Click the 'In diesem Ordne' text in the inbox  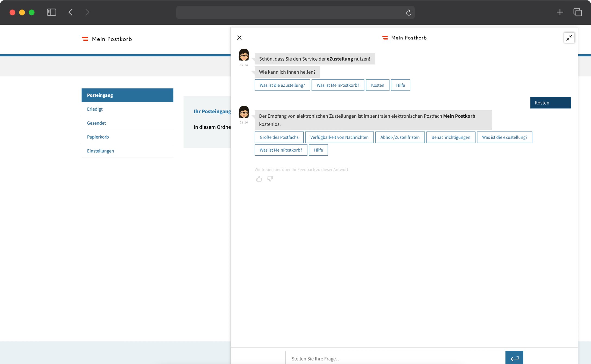click(212, 127)
